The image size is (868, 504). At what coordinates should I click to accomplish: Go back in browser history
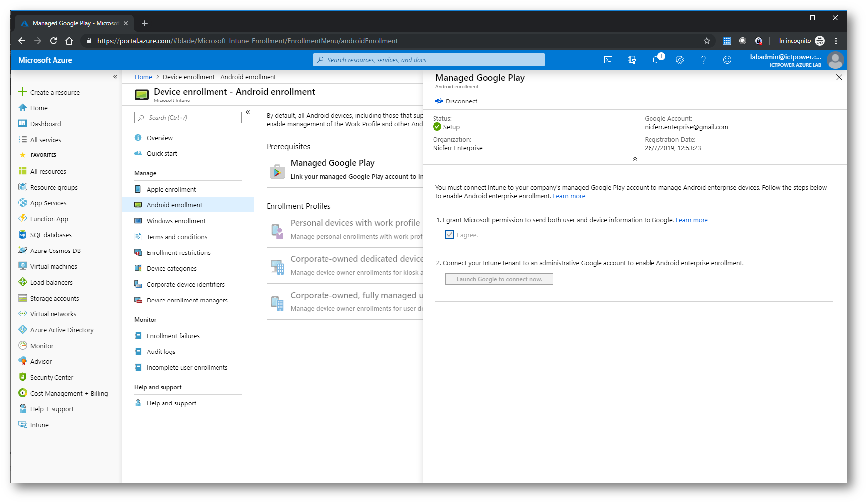pyautogui.click(x=22, y=41)
